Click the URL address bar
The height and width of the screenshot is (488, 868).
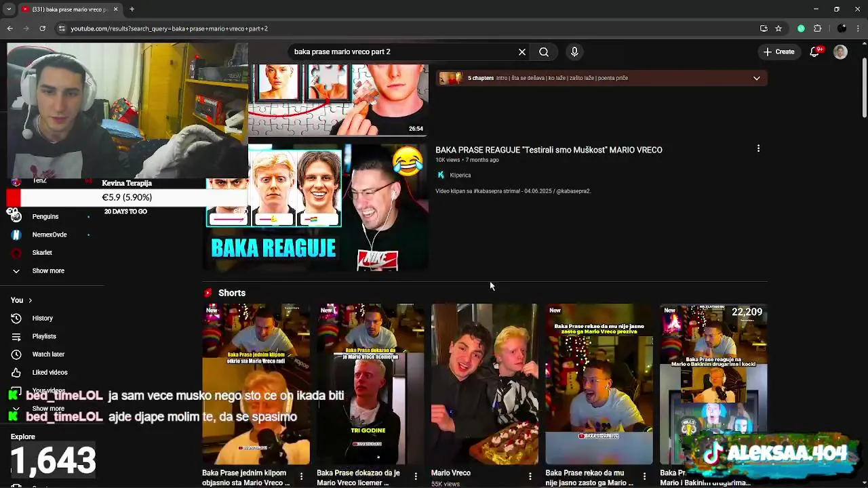407,28
